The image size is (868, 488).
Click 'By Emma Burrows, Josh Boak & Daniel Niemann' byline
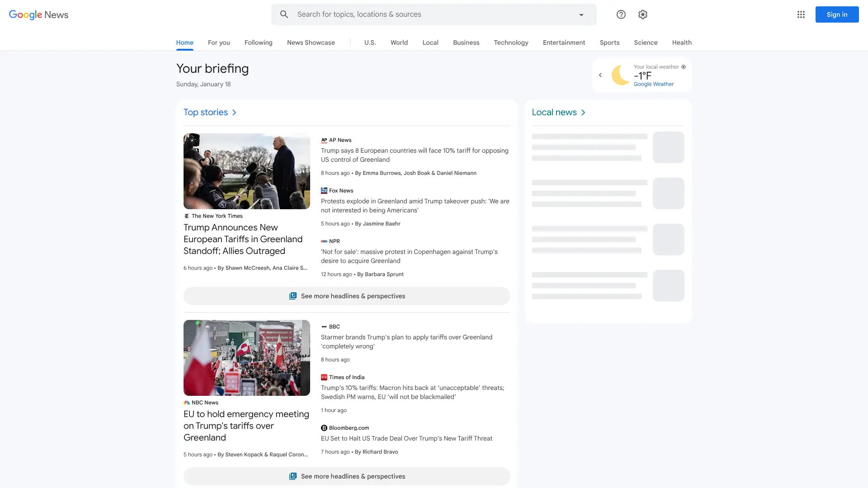click(x=415, y=173)
